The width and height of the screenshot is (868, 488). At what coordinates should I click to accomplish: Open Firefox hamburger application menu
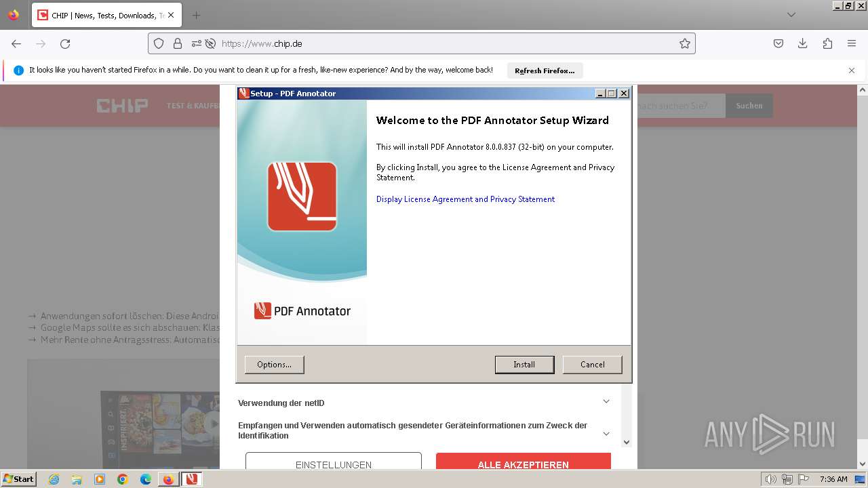pyautogui.click(x=852, y=43)
